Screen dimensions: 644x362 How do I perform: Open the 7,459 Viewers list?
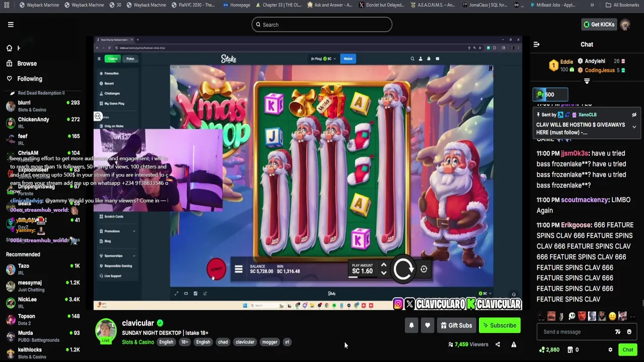click(x=468, y=344)
